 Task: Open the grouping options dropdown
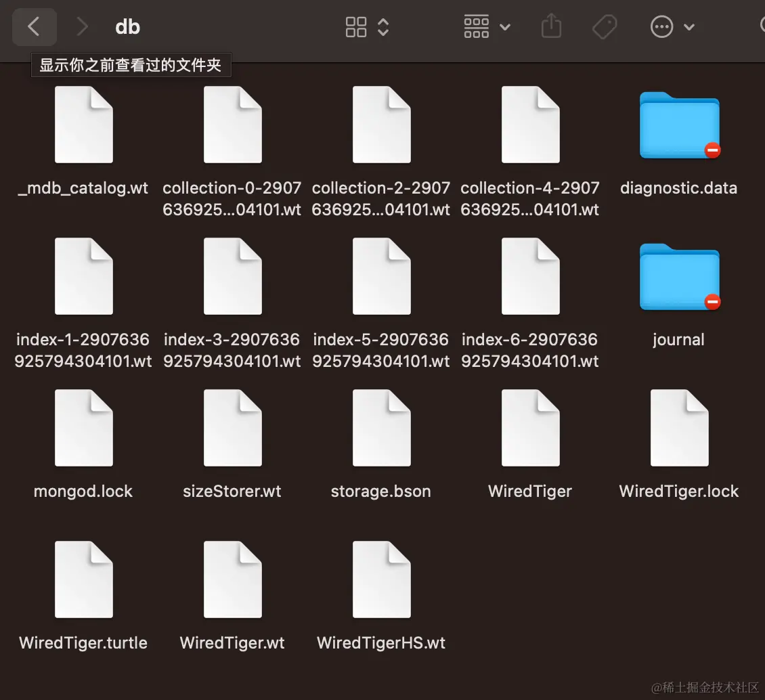[504, 26]
